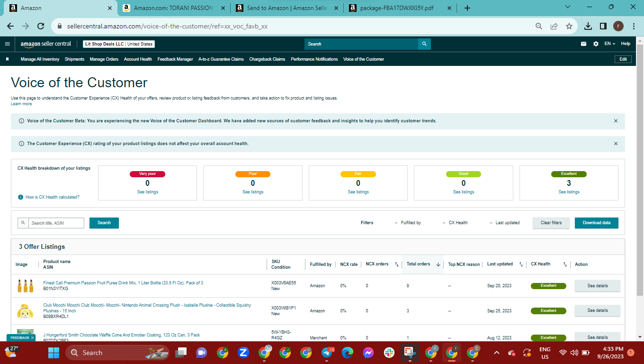The width and height of the screenshot is (644, 364).
Task: Open the Chrome tab search dropdown arrow
Action: click(x=569, y=7)
